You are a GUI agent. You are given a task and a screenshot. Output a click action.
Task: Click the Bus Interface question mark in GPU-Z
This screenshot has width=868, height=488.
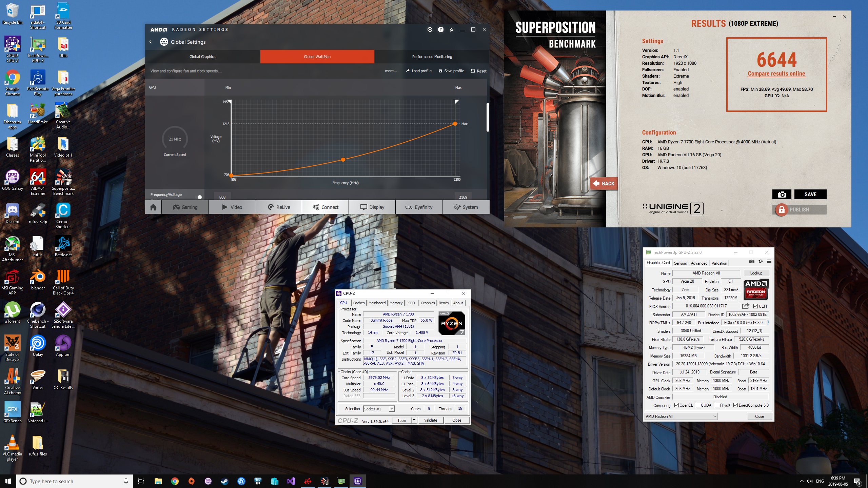tap(768, 323)
